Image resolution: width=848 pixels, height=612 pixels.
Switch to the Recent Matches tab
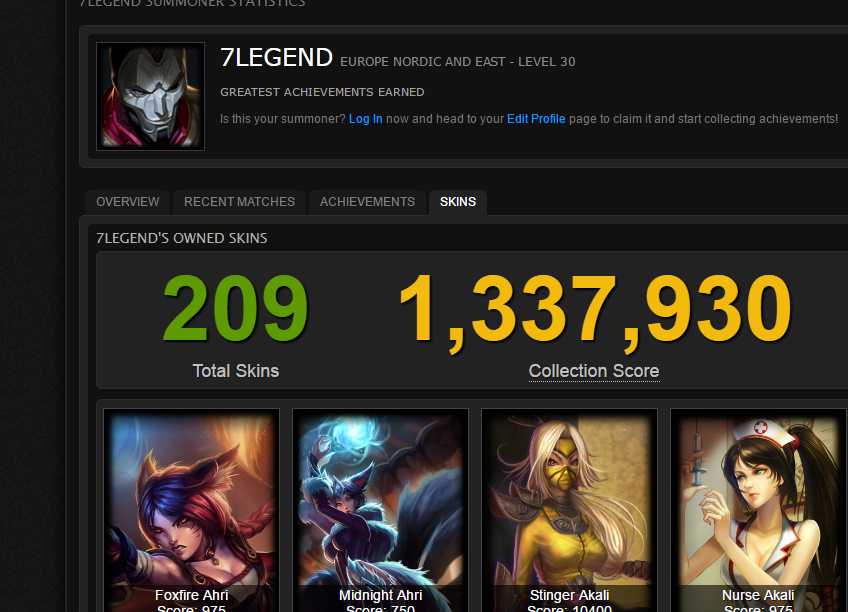[x=239, y=202]
